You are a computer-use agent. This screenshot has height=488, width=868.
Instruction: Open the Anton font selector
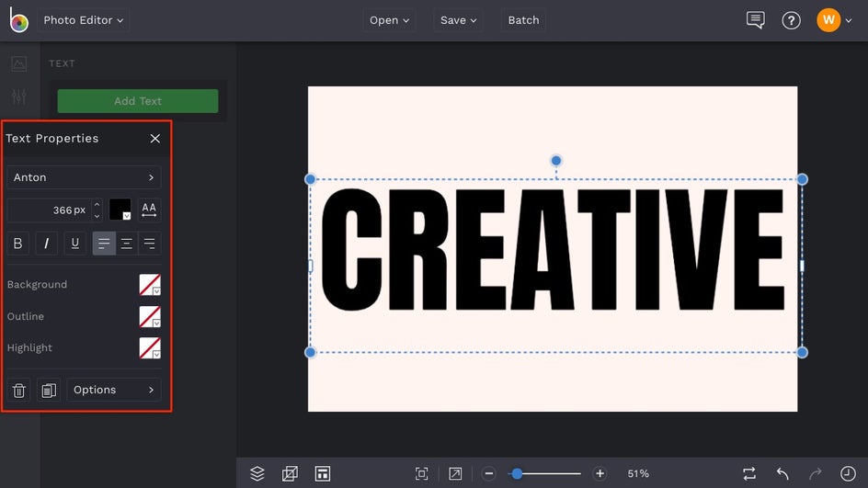[85, 177]
